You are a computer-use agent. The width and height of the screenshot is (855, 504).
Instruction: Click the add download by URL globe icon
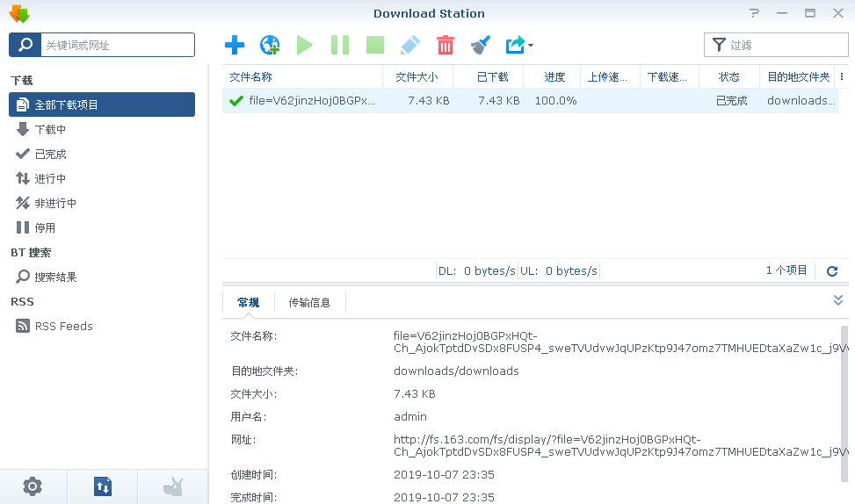(x=270, y=45)
